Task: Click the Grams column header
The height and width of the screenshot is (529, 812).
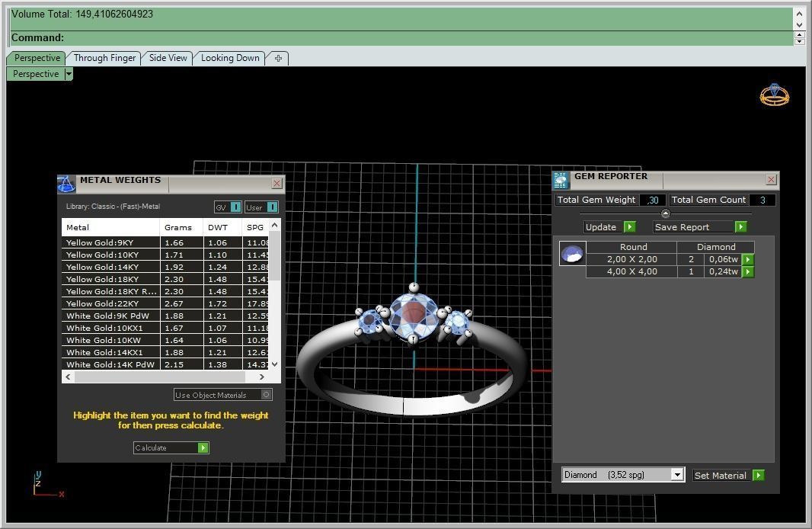Action: pos(181,227)
